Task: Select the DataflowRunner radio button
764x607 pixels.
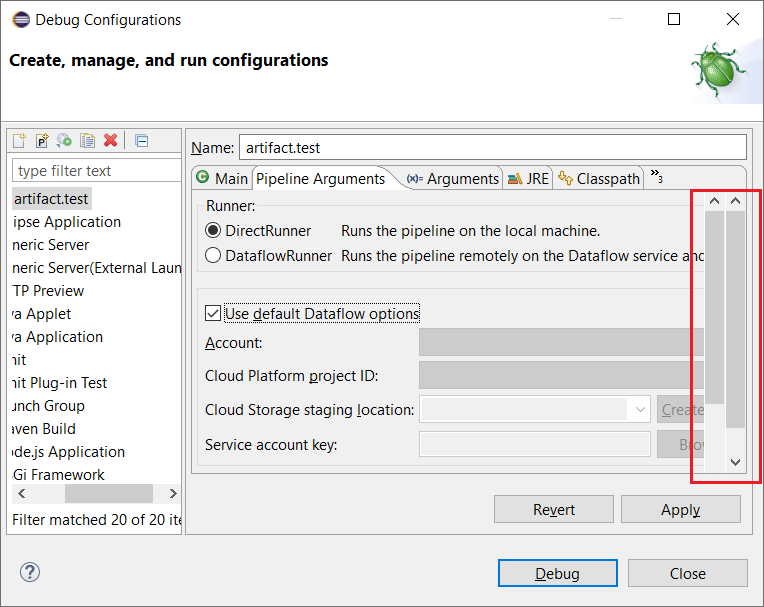Action: tap(213, 256)
